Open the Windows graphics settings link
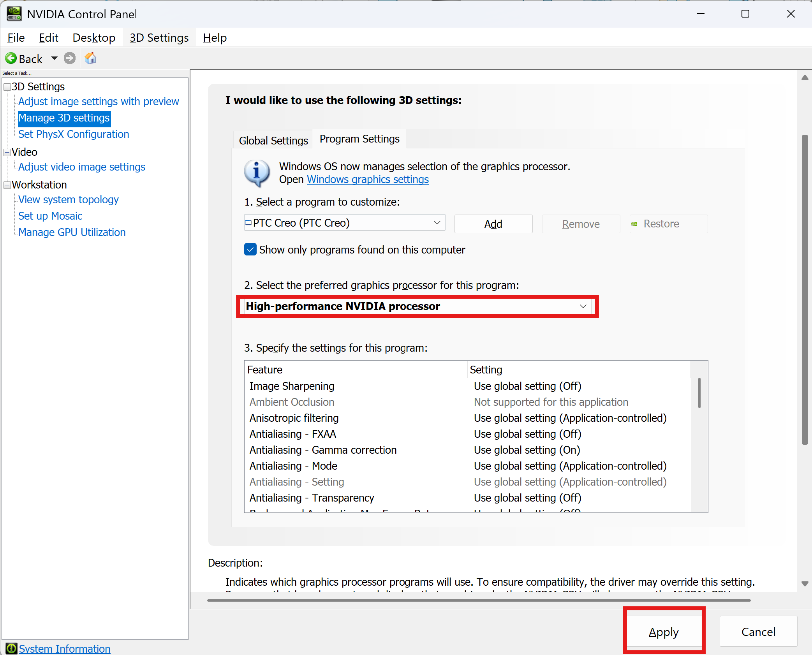812x655 pixels. click(368, 180)
